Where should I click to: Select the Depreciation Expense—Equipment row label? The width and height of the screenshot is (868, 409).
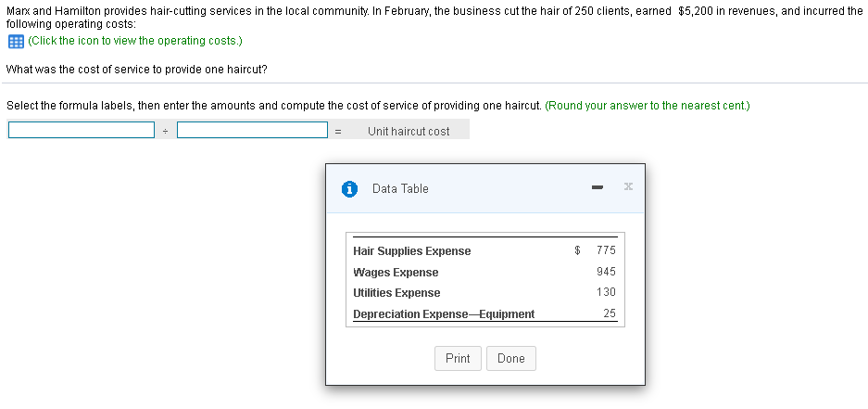(444, 314)
